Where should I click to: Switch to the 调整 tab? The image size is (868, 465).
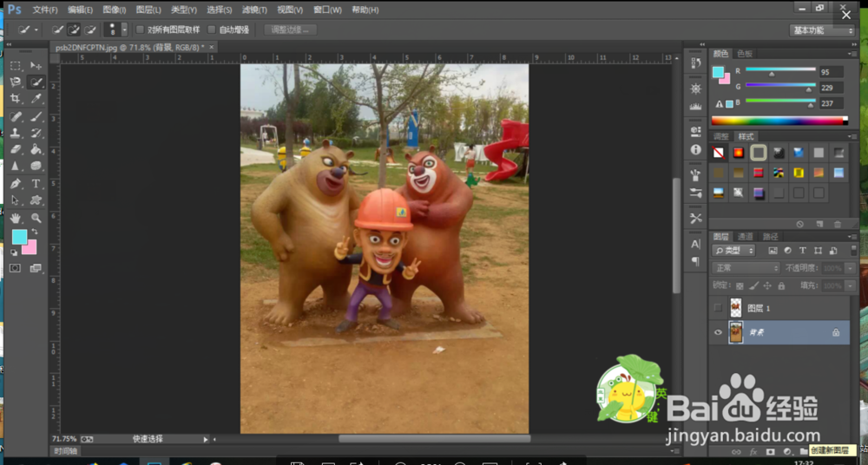tap(720, 137)
